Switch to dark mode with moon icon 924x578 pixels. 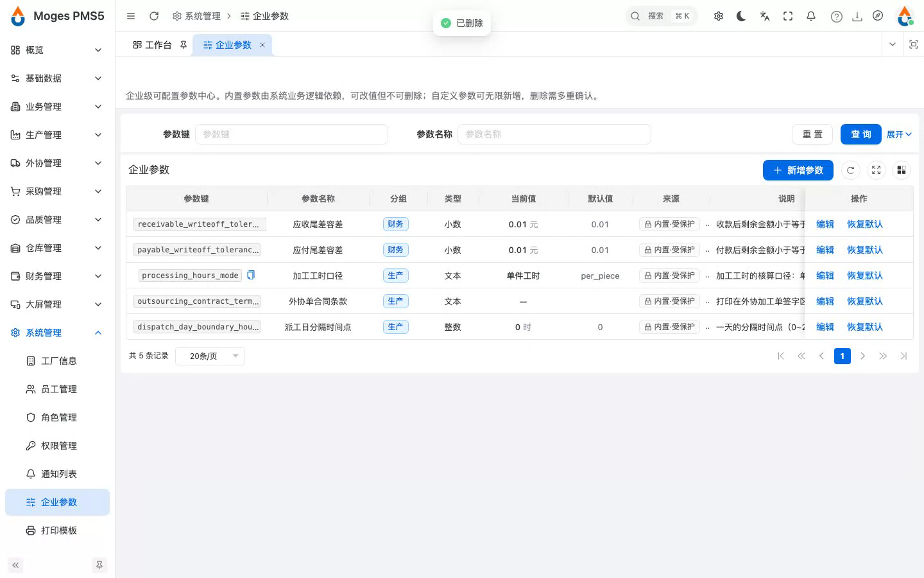[x=741, y=16]
